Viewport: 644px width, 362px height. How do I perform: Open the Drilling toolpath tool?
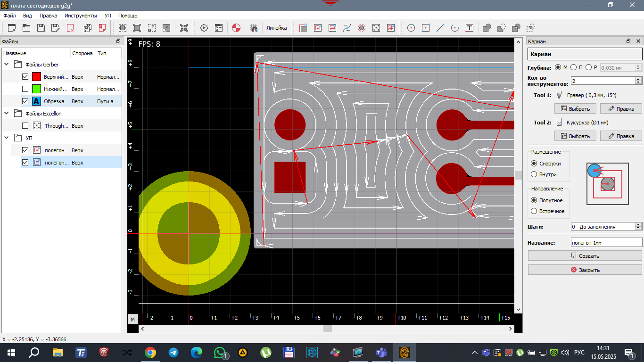376,28
